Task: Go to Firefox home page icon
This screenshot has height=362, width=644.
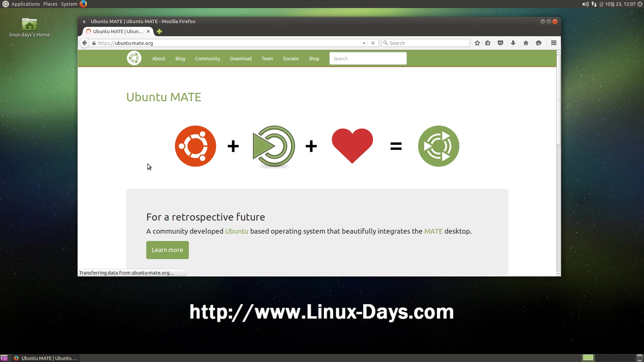Action: coord(526,43)
